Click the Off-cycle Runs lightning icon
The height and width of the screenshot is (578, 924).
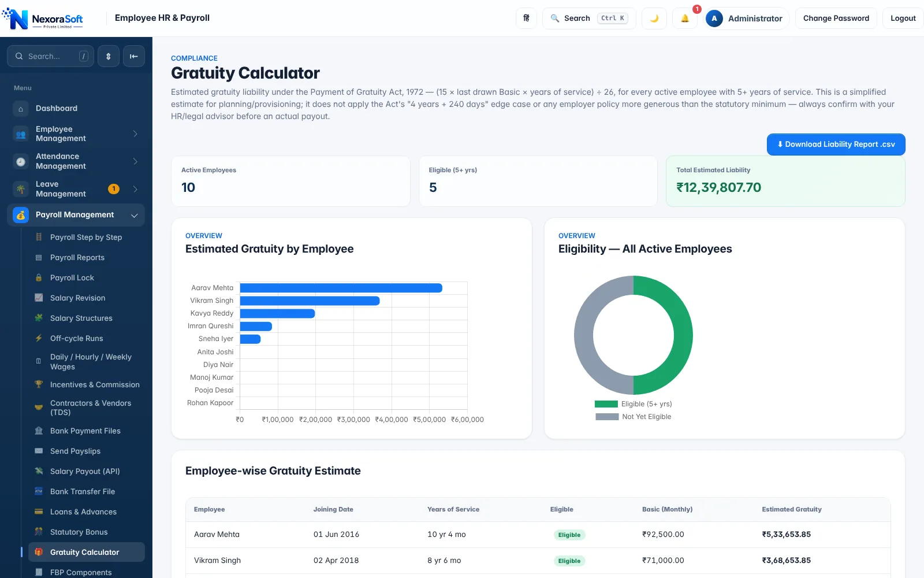pyautogui.click(x=39, y=339)
